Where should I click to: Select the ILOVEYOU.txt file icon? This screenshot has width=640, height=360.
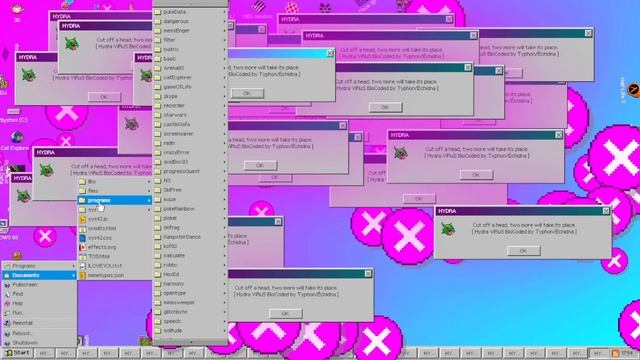[82, 266]
